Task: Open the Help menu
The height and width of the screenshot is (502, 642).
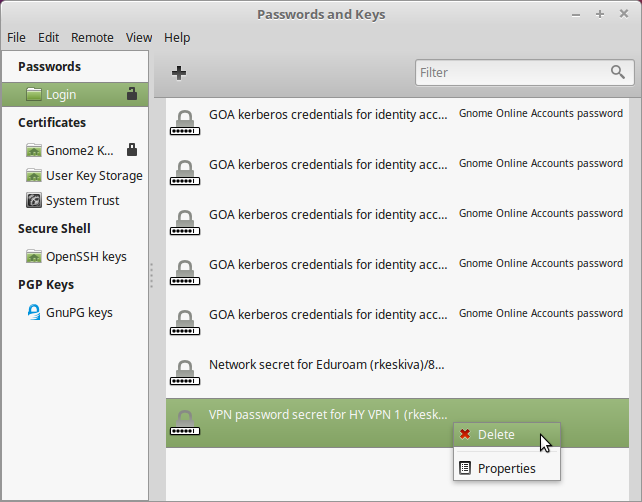Action: click(x=177, y=38)
